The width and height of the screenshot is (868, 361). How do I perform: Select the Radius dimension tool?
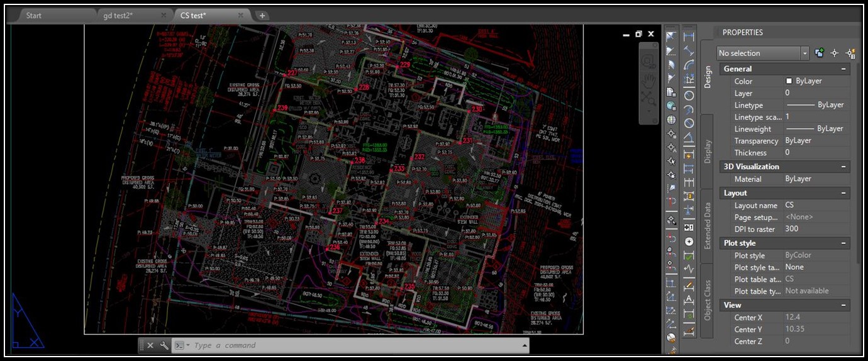[x=689, y=96]
